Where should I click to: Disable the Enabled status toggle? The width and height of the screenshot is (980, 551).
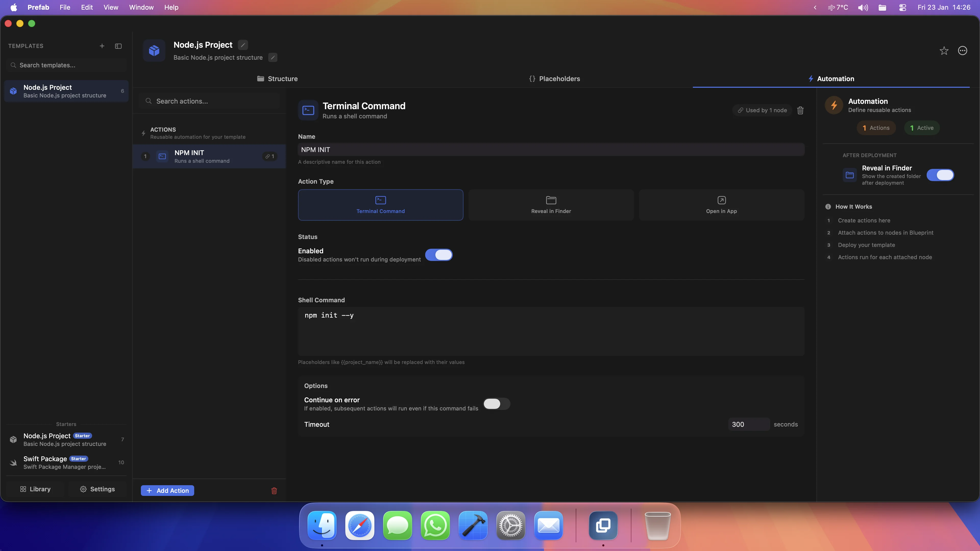pos(439,255)
